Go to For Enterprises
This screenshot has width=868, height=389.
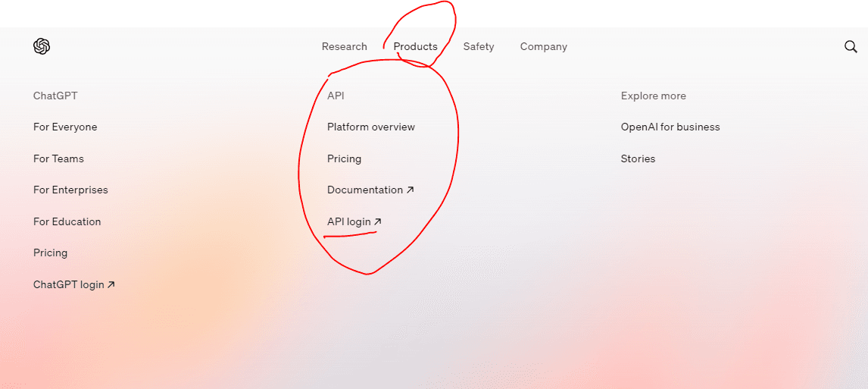tap(70, 190)
